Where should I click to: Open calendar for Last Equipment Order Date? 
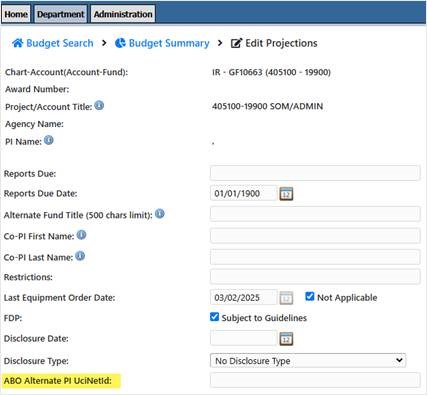[x=286, y=298]
